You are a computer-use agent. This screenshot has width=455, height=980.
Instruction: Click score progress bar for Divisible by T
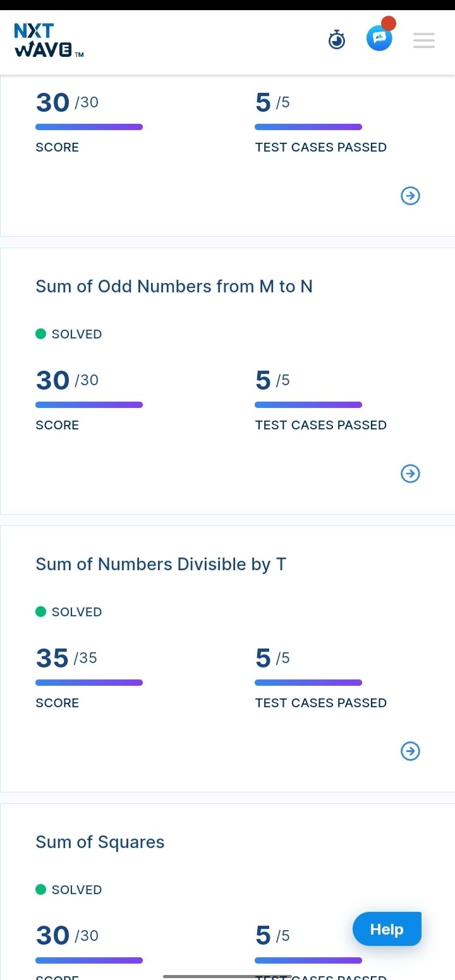pyautogui.click(x=89, y=683)
